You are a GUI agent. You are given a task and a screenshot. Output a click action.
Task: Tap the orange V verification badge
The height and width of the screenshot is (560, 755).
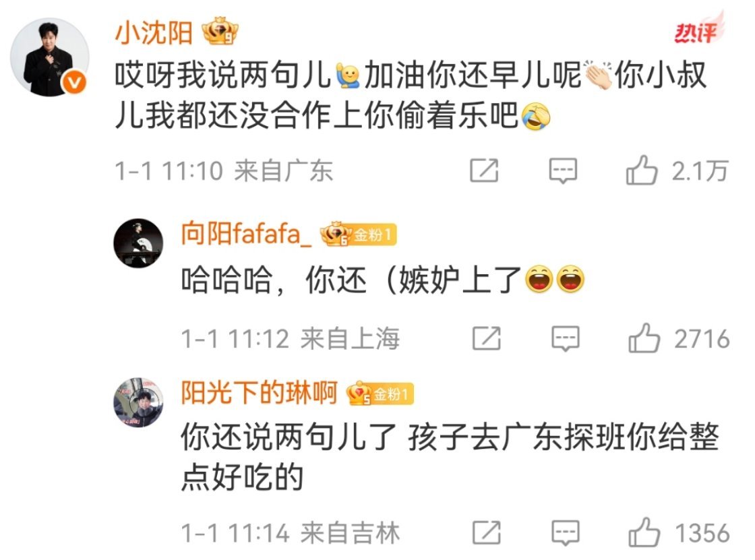pos(73,82)
